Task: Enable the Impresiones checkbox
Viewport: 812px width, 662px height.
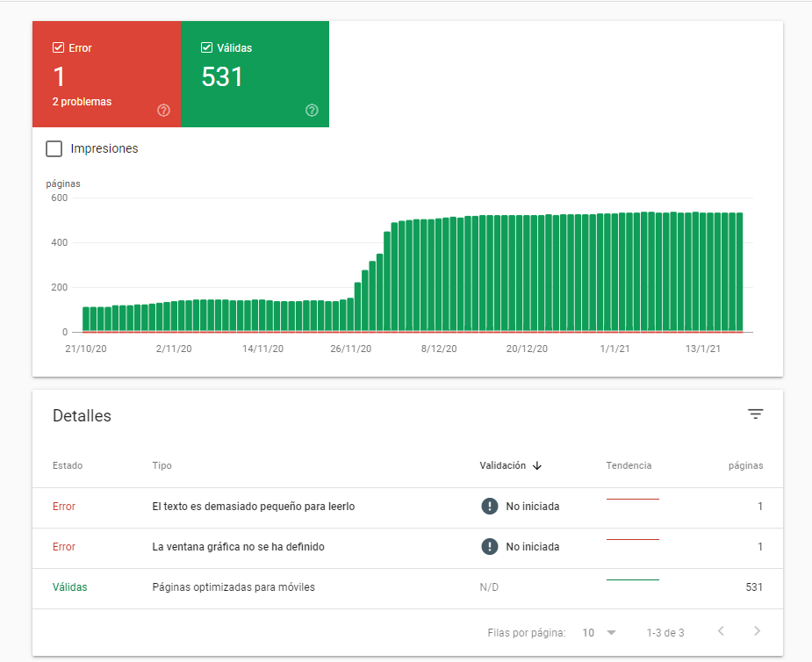Action: [54, 148]
